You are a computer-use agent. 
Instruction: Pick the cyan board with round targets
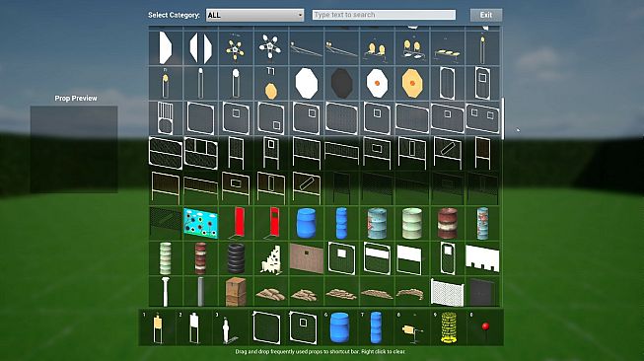point(201,224)
